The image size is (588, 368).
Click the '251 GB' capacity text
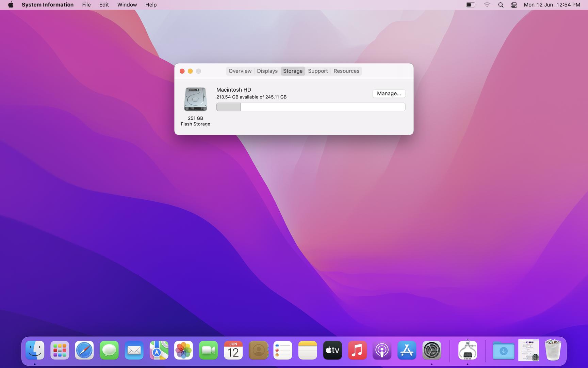(x=195, y=118)
